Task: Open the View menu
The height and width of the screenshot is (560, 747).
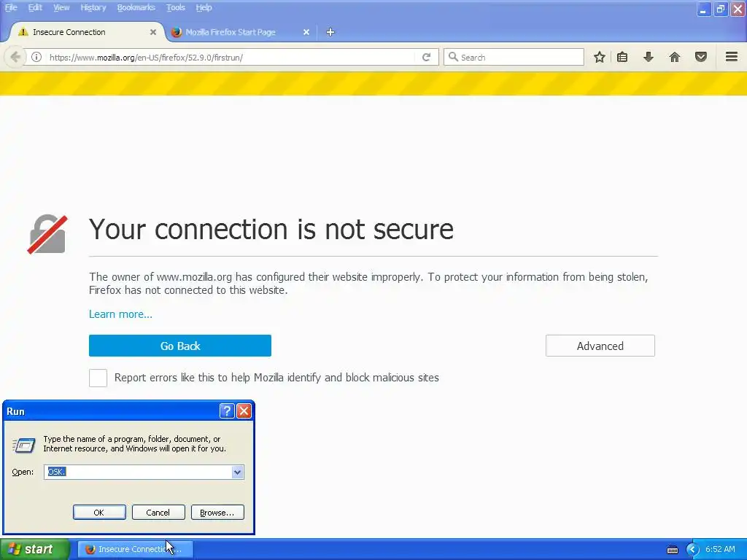Action: [x=61, y=7]
